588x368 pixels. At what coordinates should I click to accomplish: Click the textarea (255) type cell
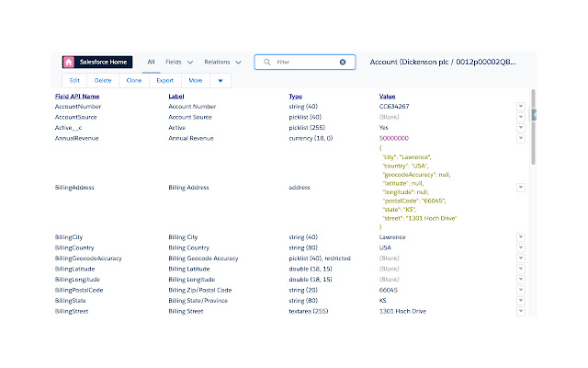click(x=309, y=311)
